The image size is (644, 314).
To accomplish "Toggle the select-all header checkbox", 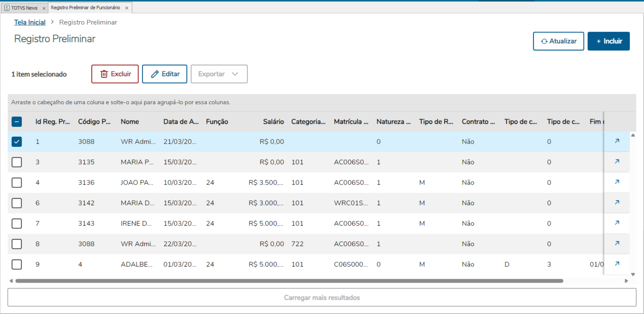I will point(17,122).
